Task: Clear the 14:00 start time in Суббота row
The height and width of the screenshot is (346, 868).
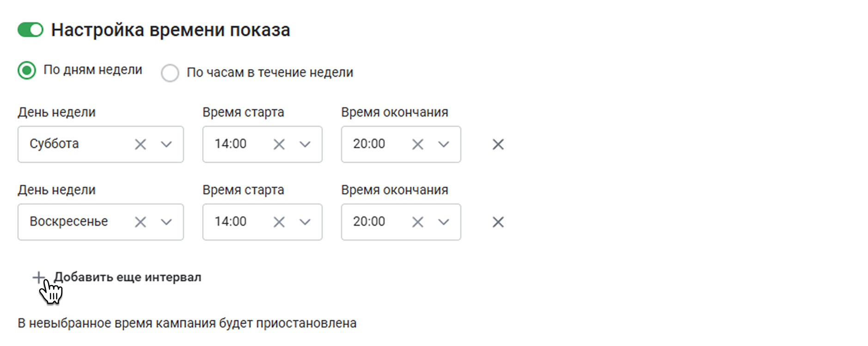Action: [279, 144]
